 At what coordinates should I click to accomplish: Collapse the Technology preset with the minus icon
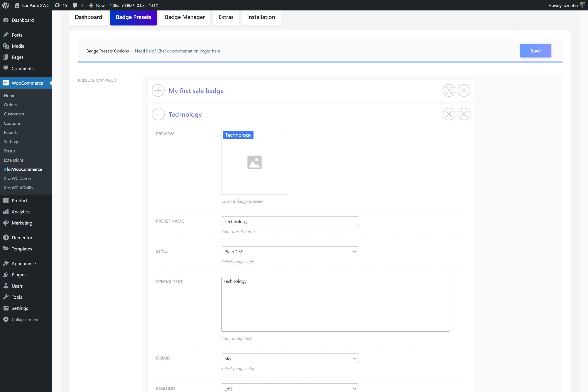pos(158,114)
